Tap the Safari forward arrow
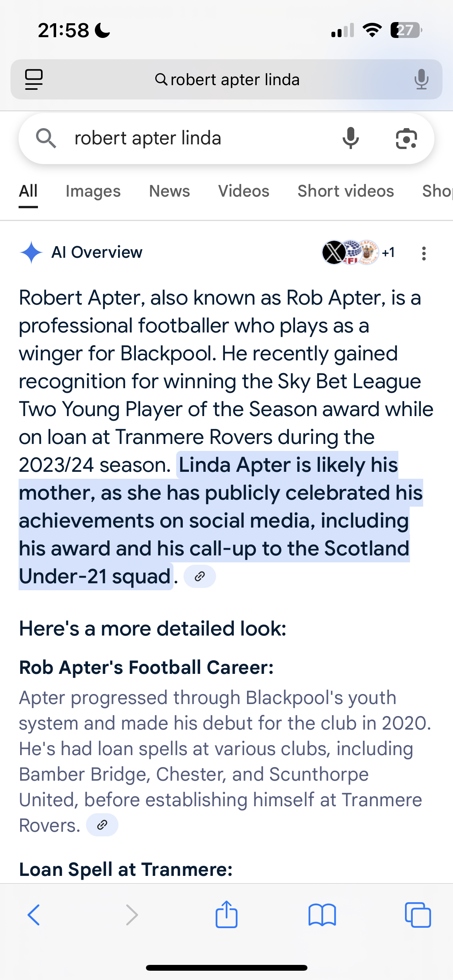453x980 pixels. (132, 915)
